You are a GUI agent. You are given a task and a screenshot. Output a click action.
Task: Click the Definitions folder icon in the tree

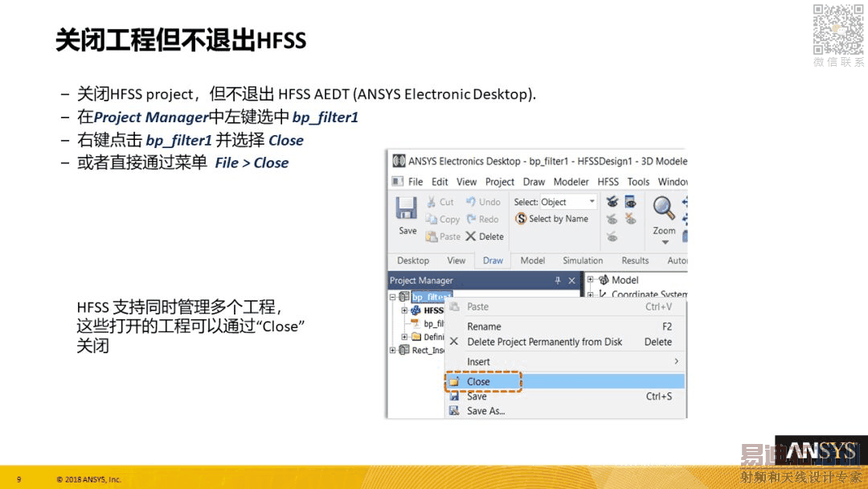pyautogui.click(x=416, y=337)
